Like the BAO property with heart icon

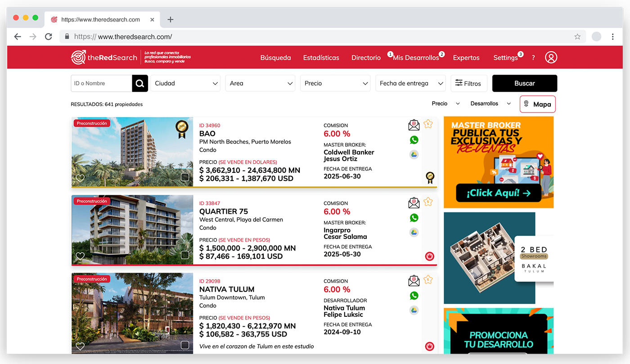pos(80,178)
